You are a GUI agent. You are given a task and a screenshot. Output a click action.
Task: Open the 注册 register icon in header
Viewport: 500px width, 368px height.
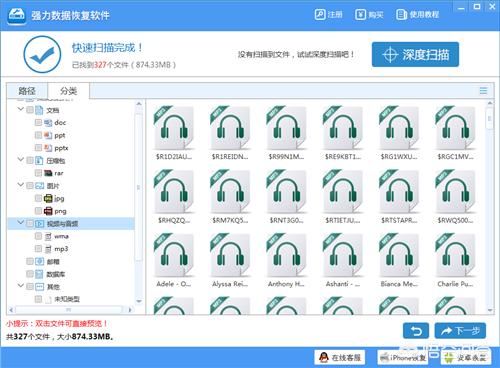[320, 14]
